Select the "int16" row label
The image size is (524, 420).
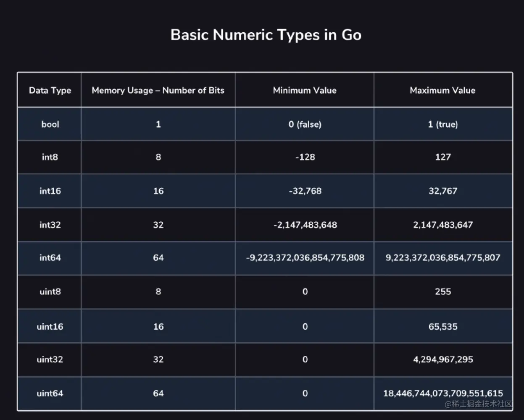coord(50,191)
